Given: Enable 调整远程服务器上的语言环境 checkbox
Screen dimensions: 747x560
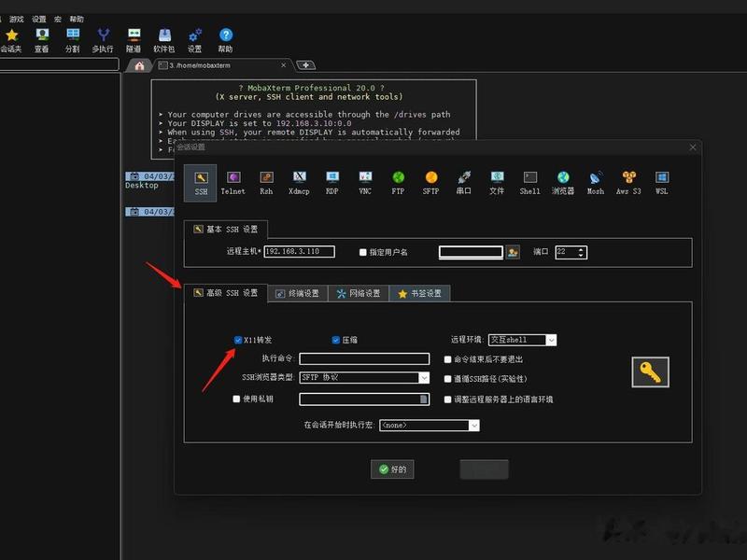Looking at the screenshot, I should tap(448, 399).
